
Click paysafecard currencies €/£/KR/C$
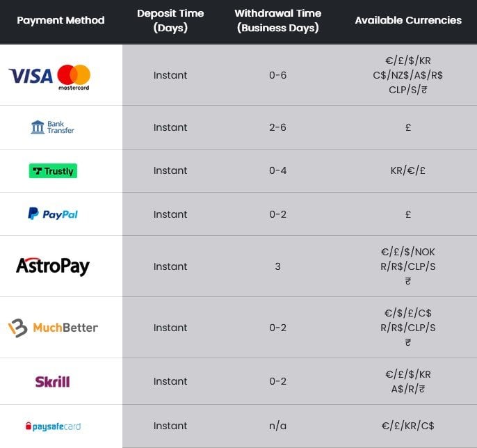[x=408, y=426]
